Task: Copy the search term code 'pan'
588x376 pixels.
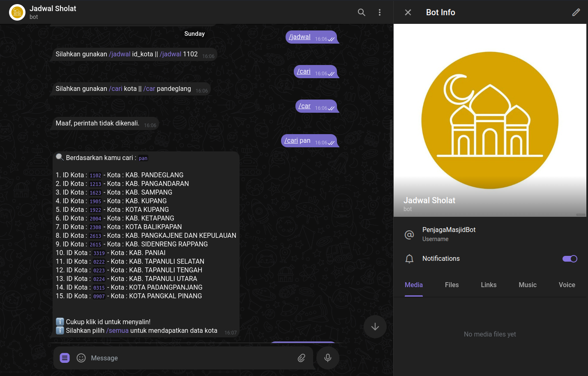Action: coord(143,158)
